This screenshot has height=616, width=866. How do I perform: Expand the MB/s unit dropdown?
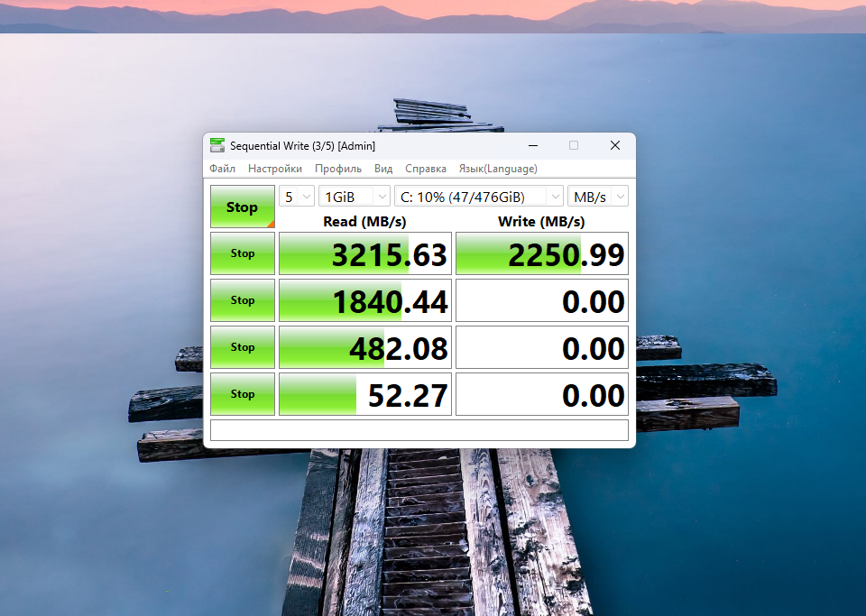click(597, 197)
